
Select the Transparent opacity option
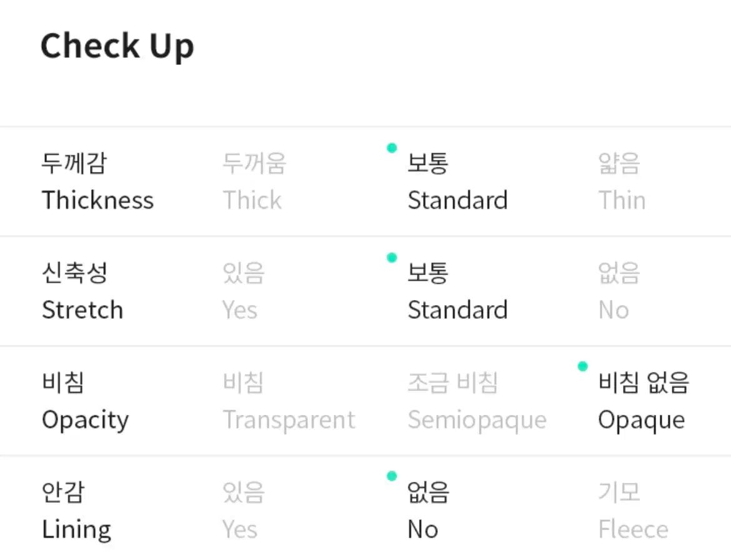(289, 401)
